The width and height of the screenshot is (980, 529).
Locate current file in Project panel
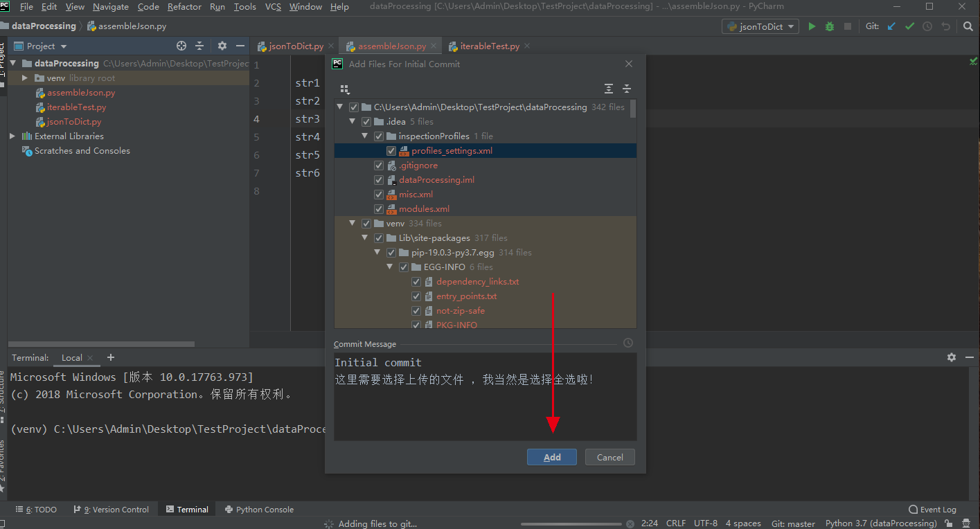click(181, 46)
